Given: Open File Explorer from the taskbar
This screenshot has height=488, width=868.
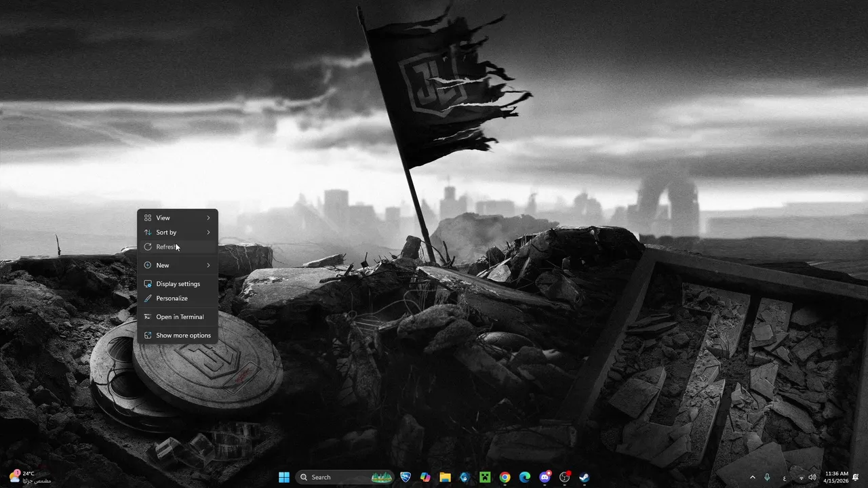Looking at the screenshot, I should click(445, 477).
